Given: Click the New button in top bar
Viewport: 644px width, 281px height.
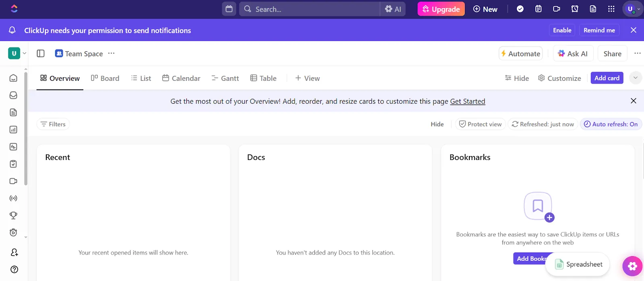Looking at the screenshot, I should click(485, 9).
